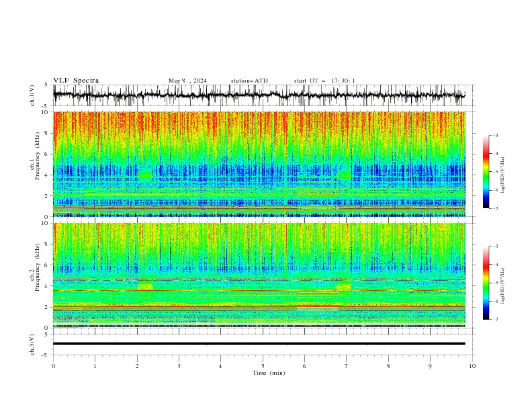Click the time-axis tick label "1"
532x411 pixels.
point(95,366)
